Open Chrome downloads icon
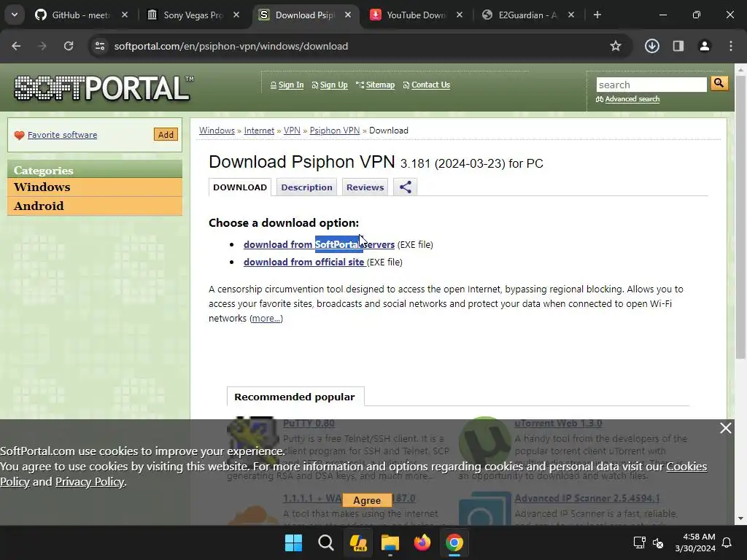This screenshot has width=747, height=560. tap(652, 46)
